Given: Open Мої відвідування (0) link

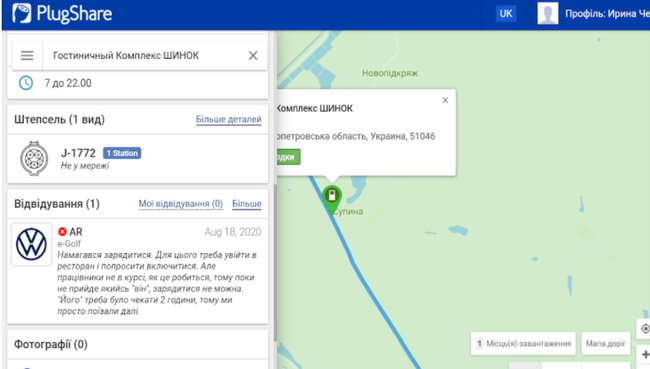Looking at the screenshot, I should point(180,204).
